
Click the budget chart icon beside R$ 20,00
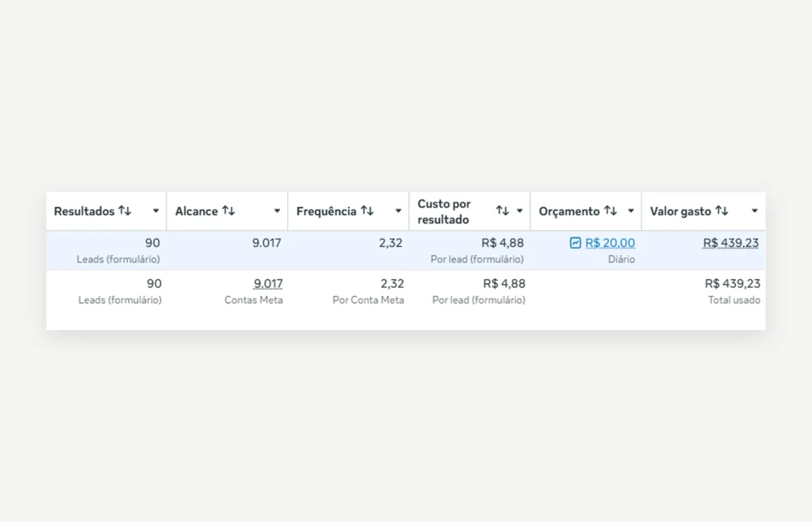[576, 243]
